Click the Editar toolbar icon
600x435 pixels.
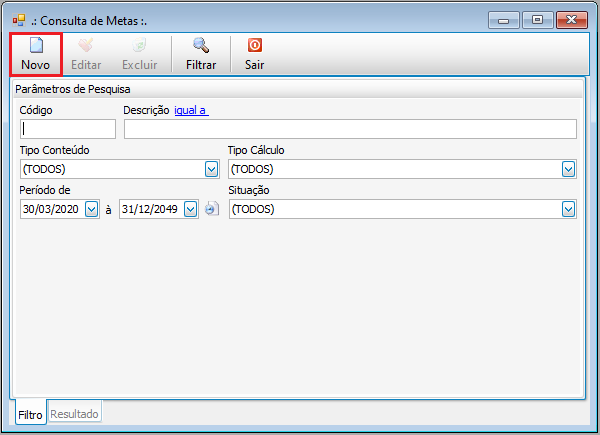pyautogui.click(x=86, y=45)
